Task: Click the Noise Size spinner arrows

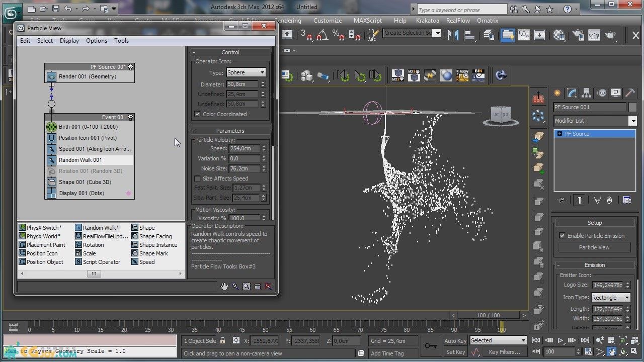Action: [x=263, y=168]
